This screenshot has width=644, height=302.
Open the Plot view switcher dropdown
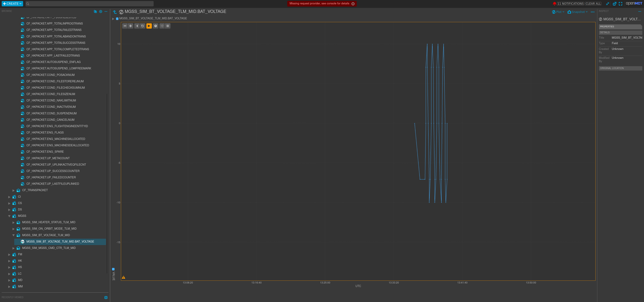coord(558,12)
